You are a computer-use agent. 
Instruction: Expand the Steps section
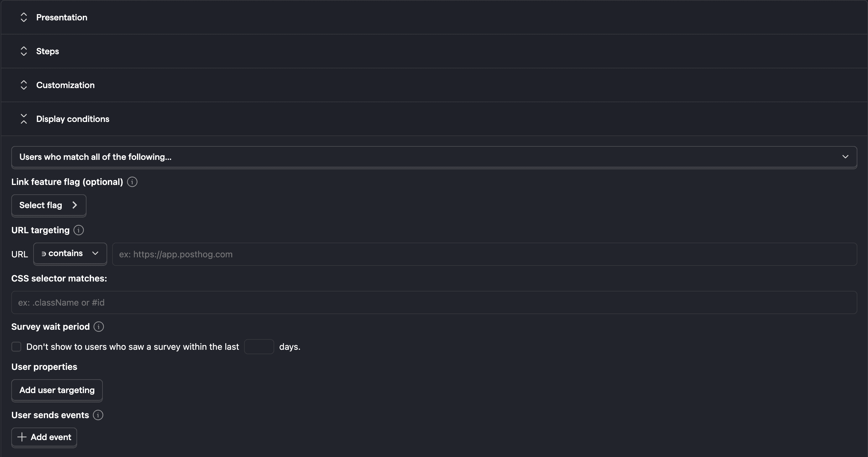click(x=434, y=51)
